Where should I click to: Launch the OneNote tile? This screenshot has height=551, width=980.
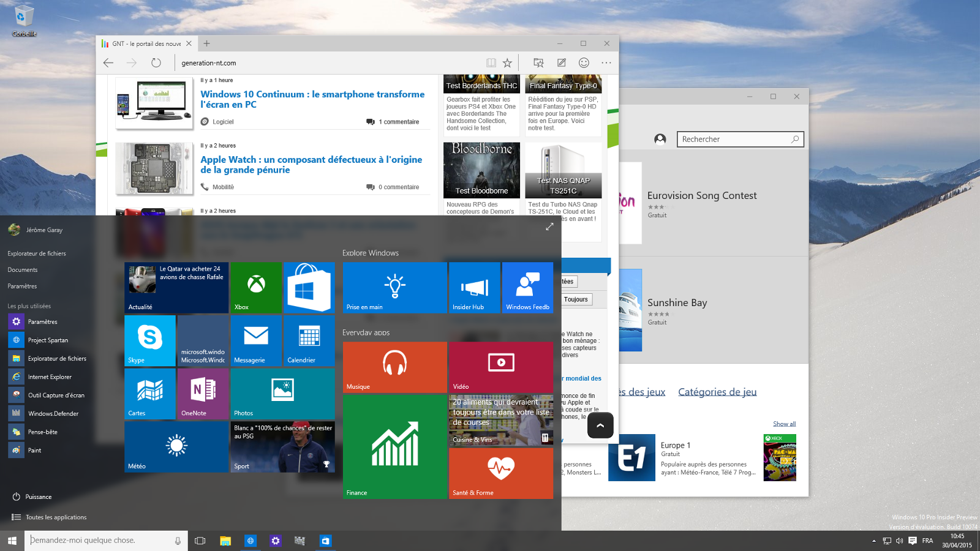pos(203,394)
